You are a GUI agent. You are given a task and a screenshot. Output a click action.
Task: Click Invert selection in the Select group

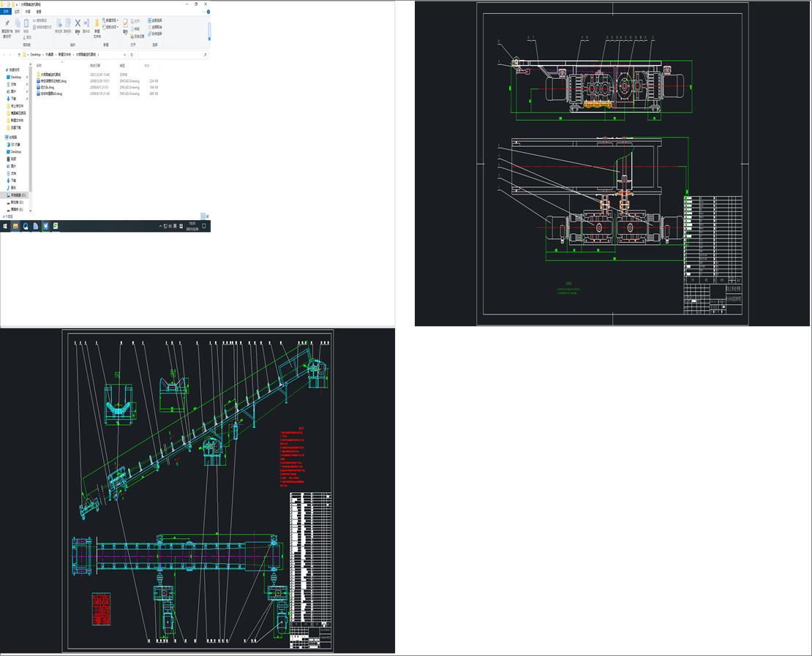coord(155,34)
